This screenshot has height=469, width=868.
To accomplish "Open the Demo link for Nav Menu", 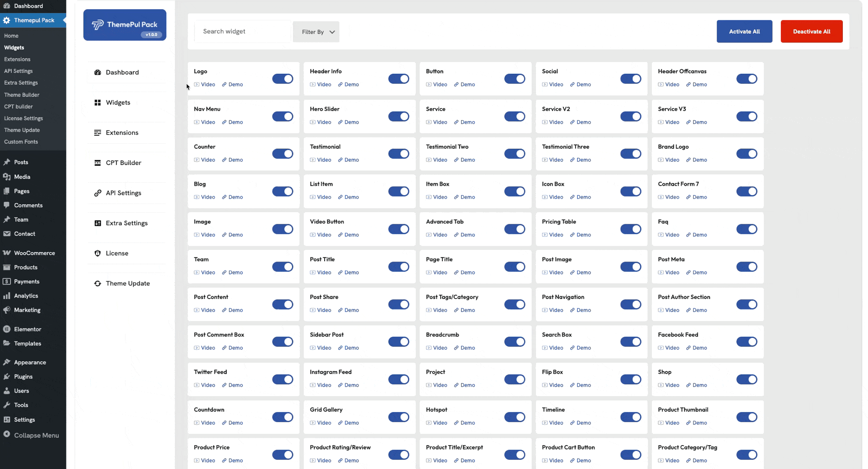I will (x=232, y=122).
